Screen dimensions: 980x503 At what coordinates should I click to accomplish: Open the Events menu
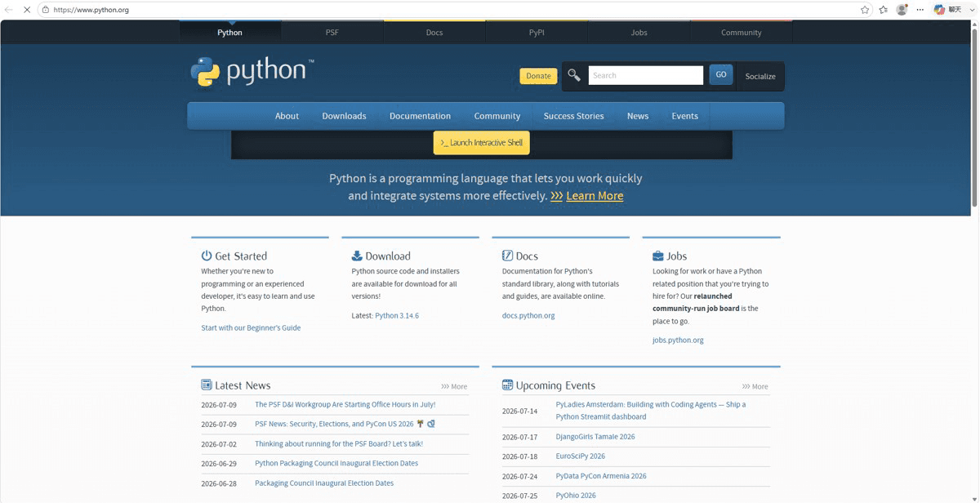coord(684,116)
